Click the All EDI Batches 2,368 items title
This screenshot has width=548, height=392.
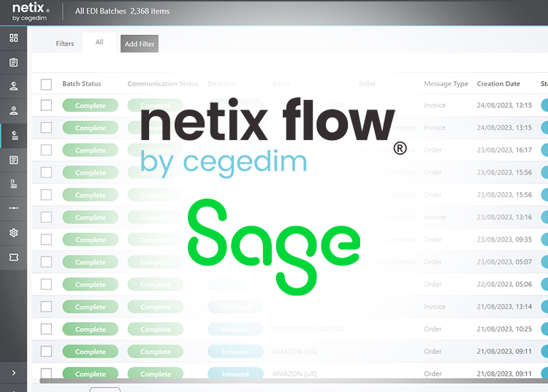[122, 11]
